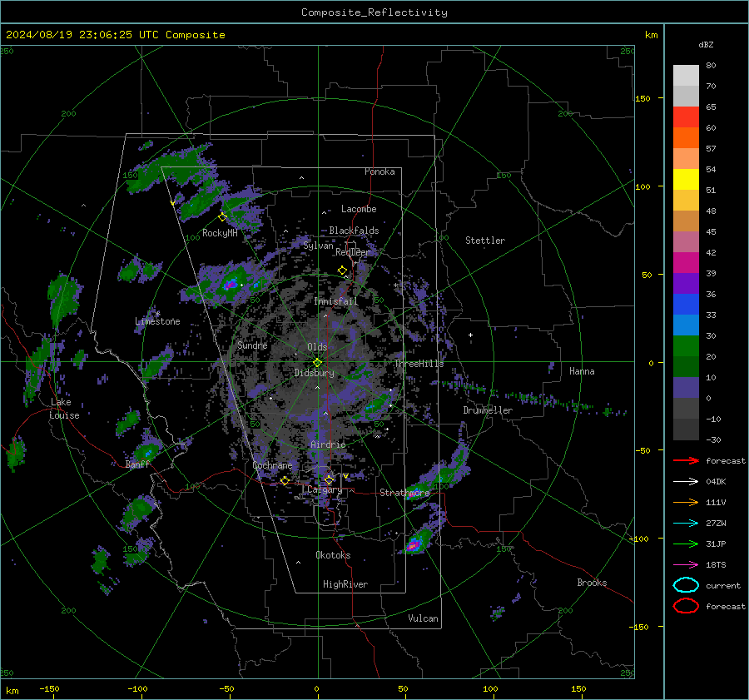Click the Blackfalds city label
The height and width of the screenshot is (700, 749).
(354, 231)
